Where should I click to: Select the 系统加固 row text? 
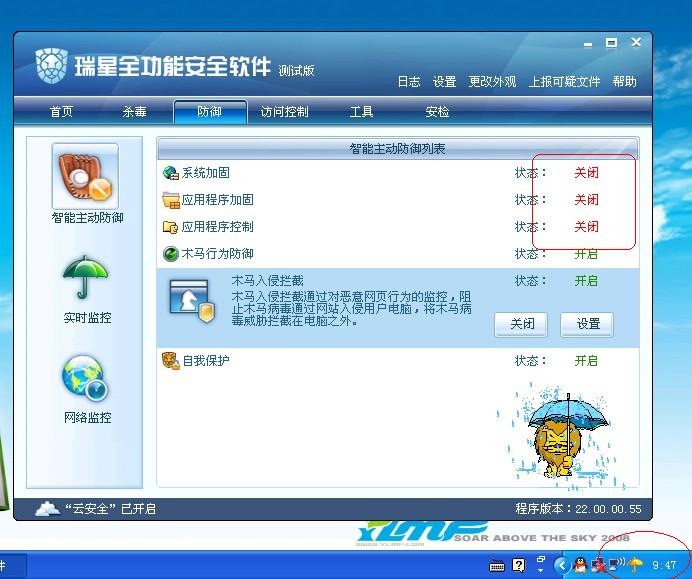(206, 173)
